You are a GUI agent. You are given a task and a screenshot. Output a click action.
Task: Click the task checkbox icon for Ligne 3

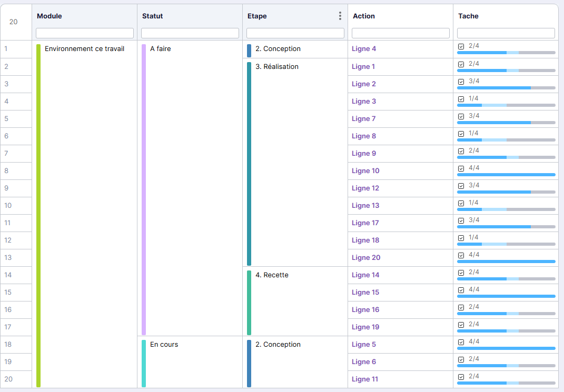(461, 99)
